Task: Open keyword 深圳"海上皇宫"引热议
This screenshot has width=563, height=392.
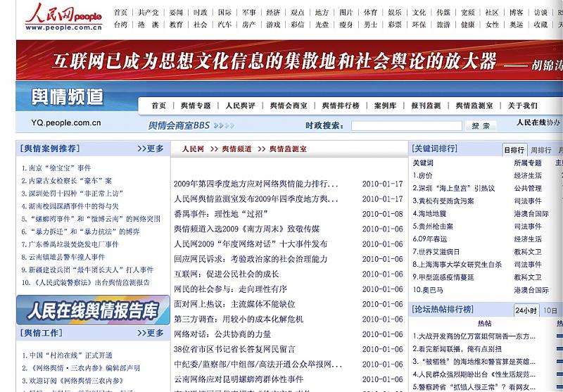Action: tap(454, 188)
